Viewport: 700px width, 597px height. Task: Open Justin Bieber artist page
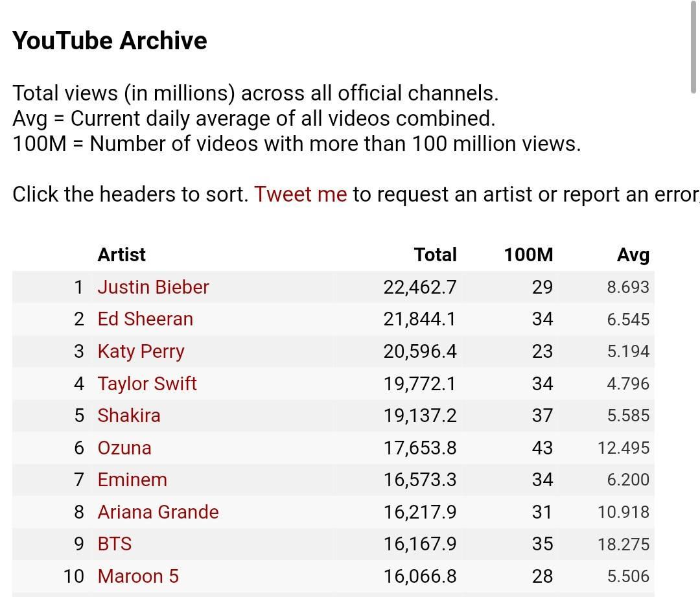[153, 287]
